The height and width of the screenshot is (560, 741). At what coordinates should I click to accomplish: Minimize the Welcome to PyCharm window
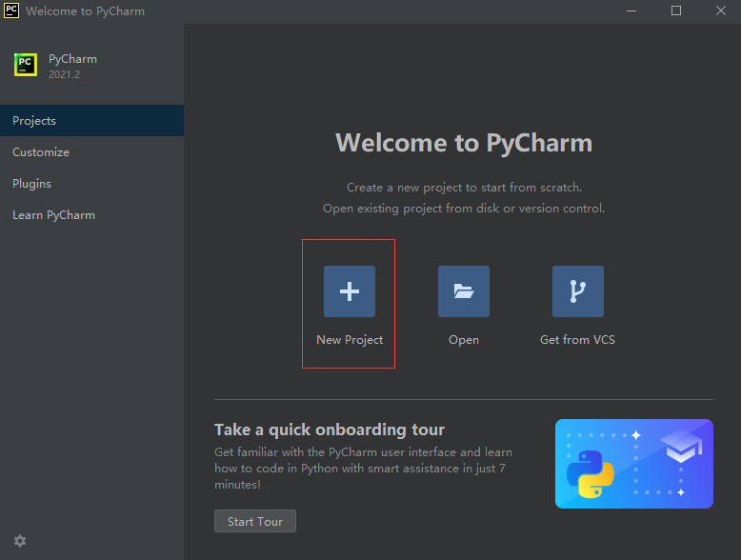(631, 10)
